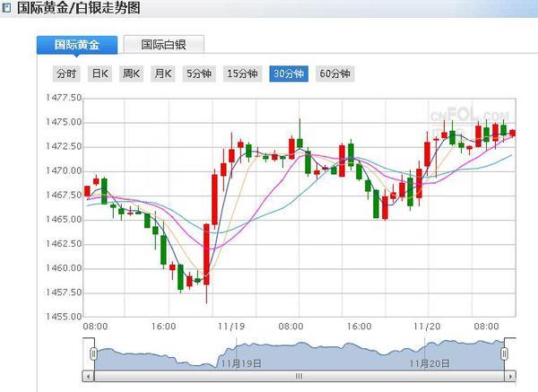Switch to the 国际黄金 tab

tap(76, 44)
